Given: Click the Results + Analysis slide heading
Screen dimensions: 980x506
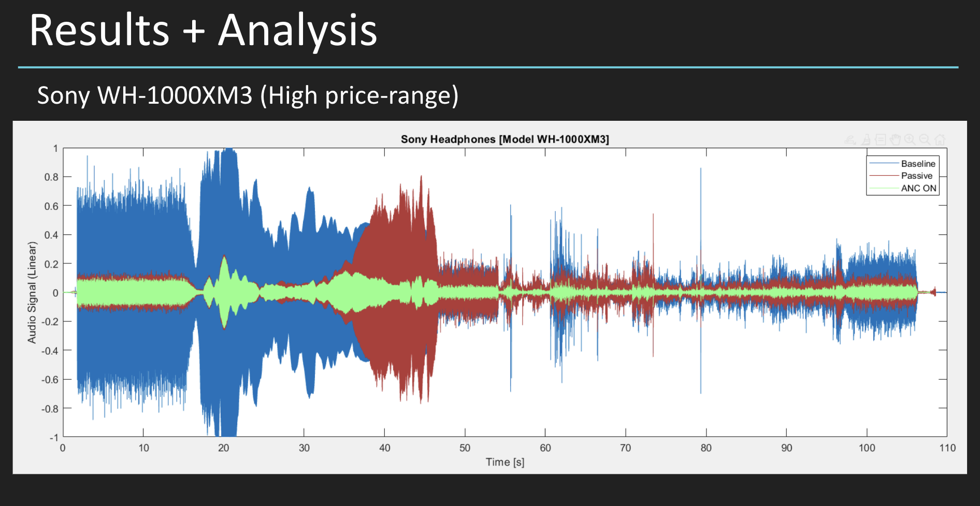Looking at the screenshot, I should pos(203,31).
